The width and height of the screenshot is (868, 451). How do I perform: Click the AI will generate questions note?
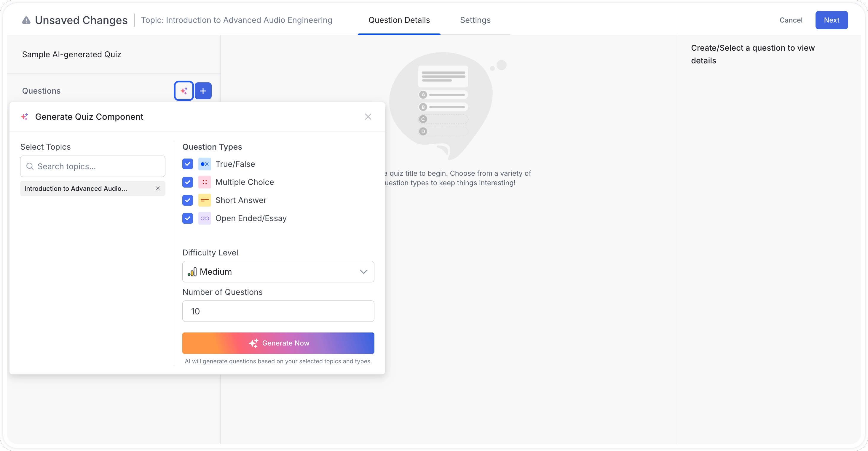(278, 361)
